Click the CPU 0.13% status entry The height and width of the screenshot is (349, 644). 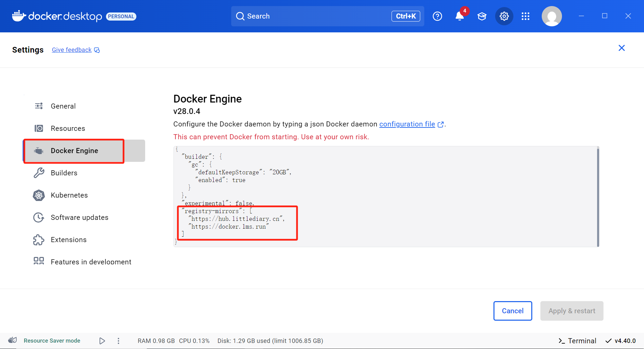pos(194,341)
